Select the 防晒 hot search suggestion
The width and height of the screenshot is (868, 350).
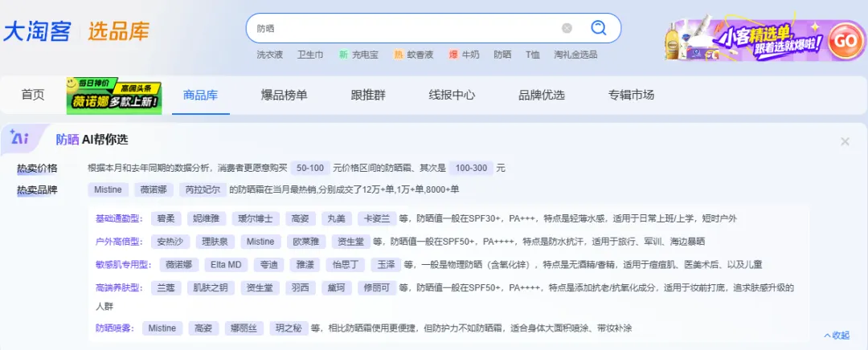coord(502,55)
